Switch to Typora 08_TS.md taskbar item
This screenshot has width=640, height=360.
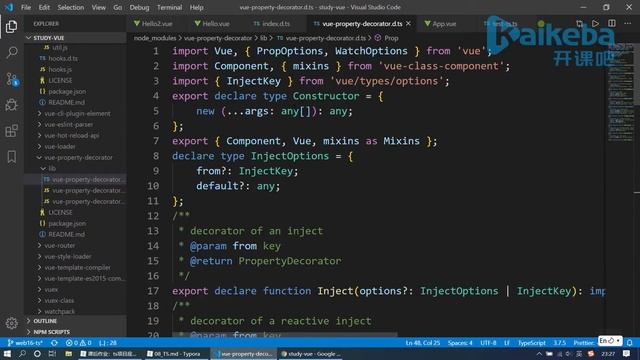click(x=174, y=354)
